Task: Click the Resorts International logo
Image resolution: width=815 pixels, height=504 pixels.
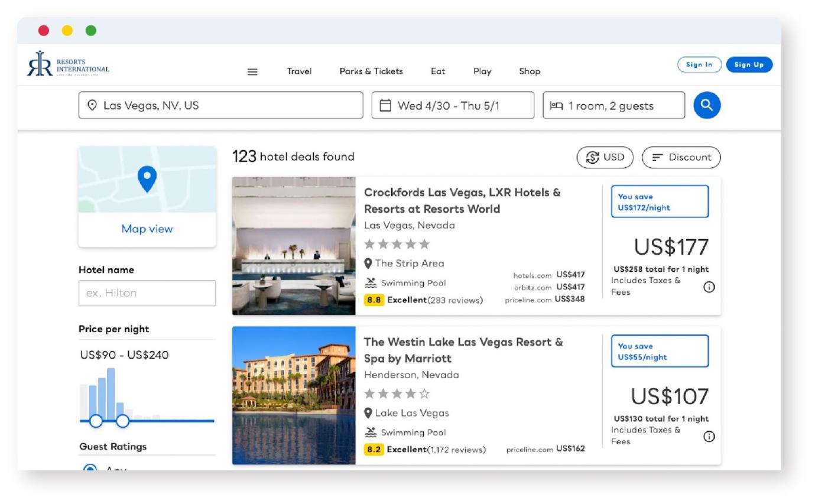Action: (68, 64)
